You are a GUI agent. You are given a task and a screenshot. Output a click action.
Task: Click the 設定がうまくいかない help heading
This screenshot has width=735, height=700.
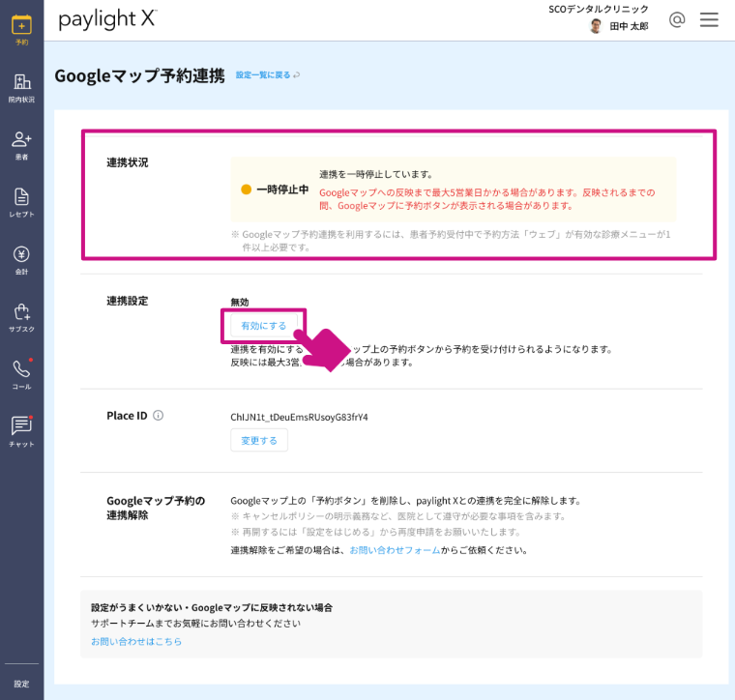pyautogui.click(x=212, y=608)
